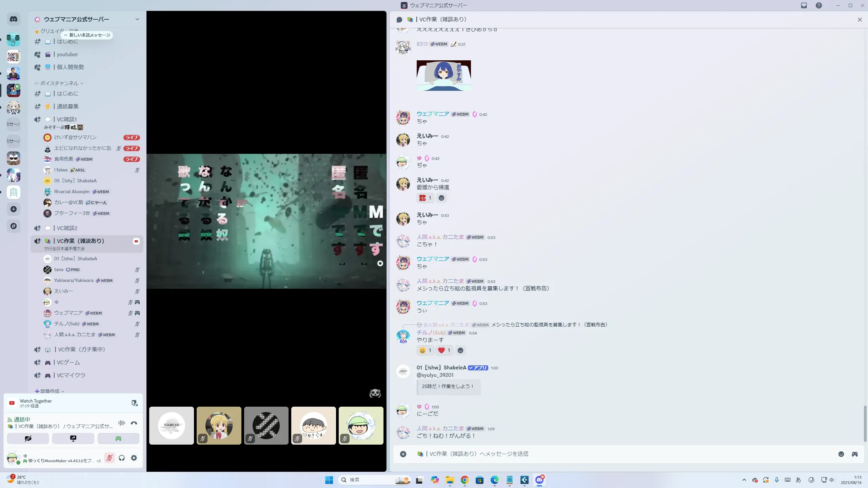Toggle headphone deafen in user panel
The width and height of the screenshot is (868, 488).
122,458
